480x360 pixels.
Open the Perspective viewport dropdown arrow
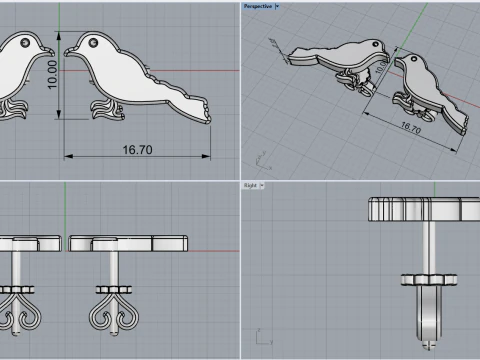click(x=277, y=6)
